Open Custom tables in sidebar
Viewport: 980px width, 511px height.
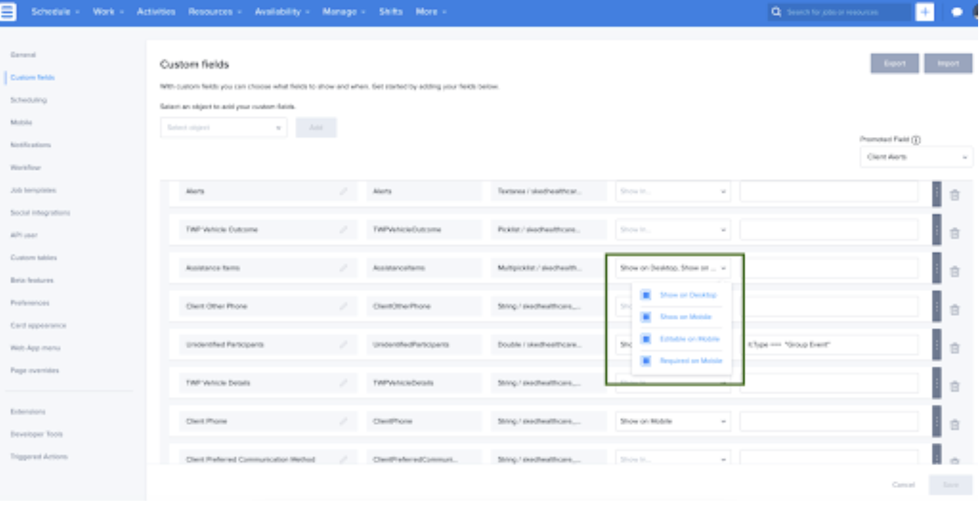34,257
